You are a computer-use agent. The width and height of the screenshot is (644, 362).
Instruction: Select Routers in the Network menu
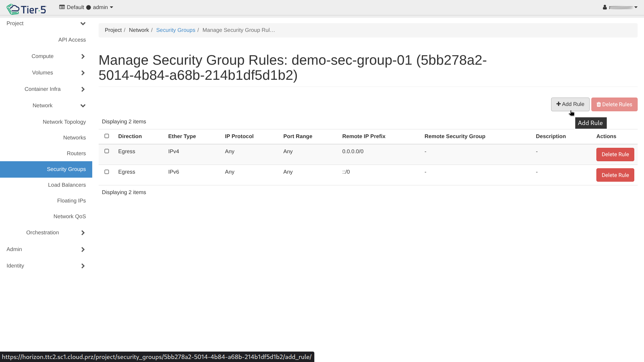[x=76, y=154]
